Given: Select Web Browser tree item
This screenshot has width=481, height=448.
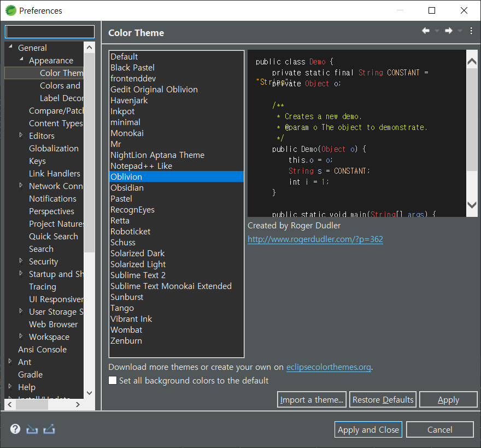Looking at the screenshot, I should (x=54, y=325).
